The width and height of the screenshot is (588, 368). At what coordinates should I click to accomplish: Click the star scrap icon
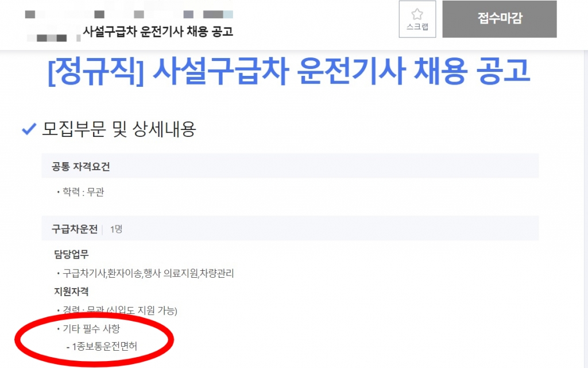click(x=417, y=14)
